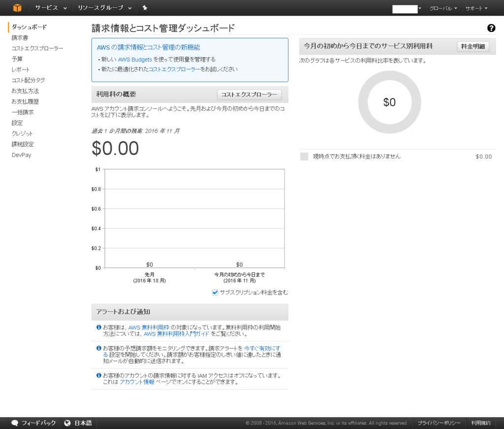Open 一括請求 in the sidebar
504x429 pixels.
point(23,112)
